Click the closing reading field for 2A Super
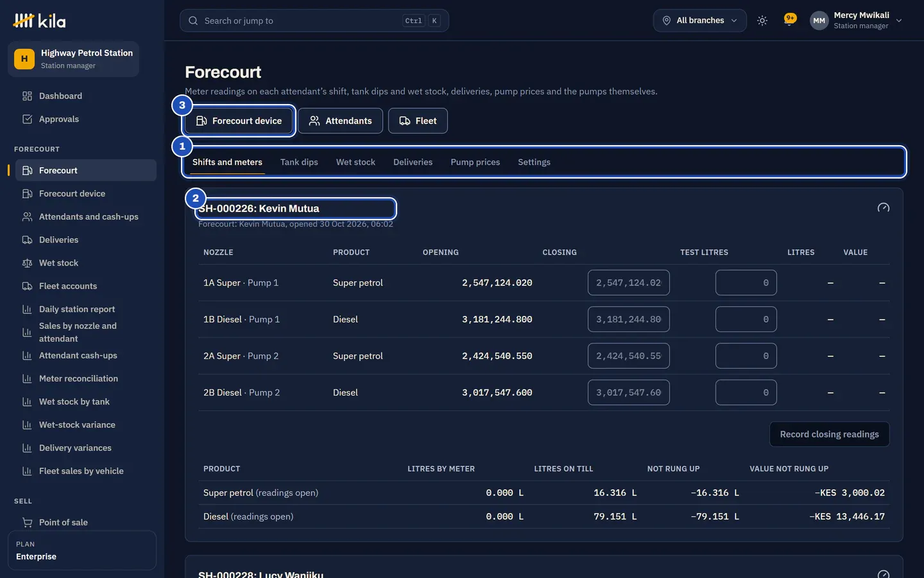The width and height of the screenshot is (924, 578). point(629,356)
